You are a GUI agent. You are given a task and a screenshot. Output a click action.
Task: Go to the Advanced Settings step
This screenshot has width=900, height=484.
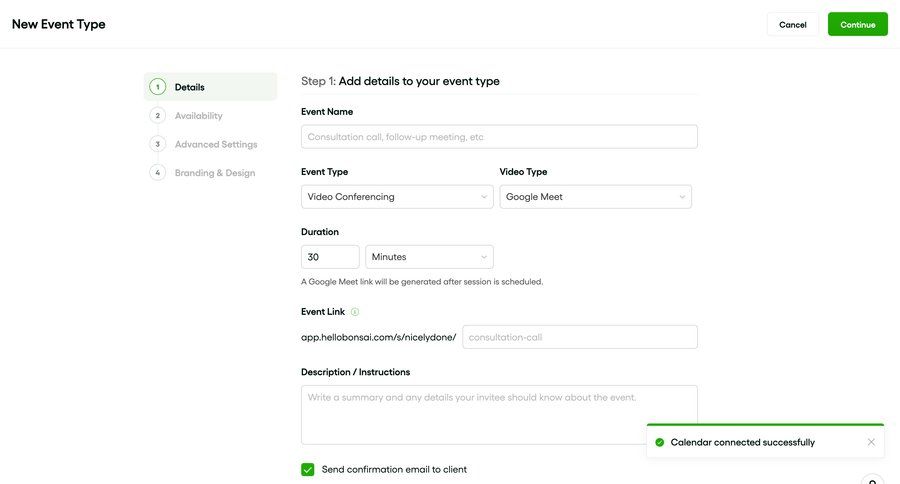pyautogui.click(x=216, y=144)
